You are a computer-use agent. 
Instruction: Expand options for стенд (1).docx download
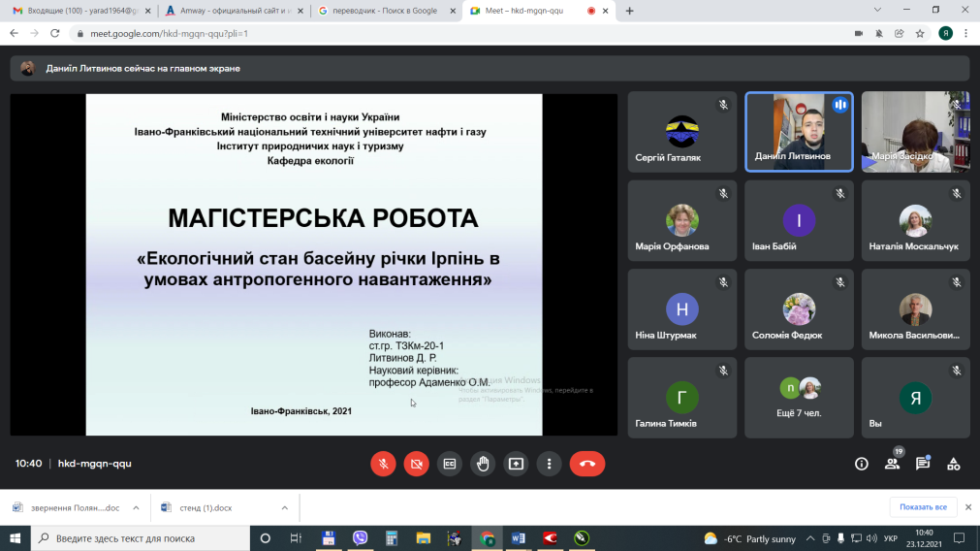284,507
